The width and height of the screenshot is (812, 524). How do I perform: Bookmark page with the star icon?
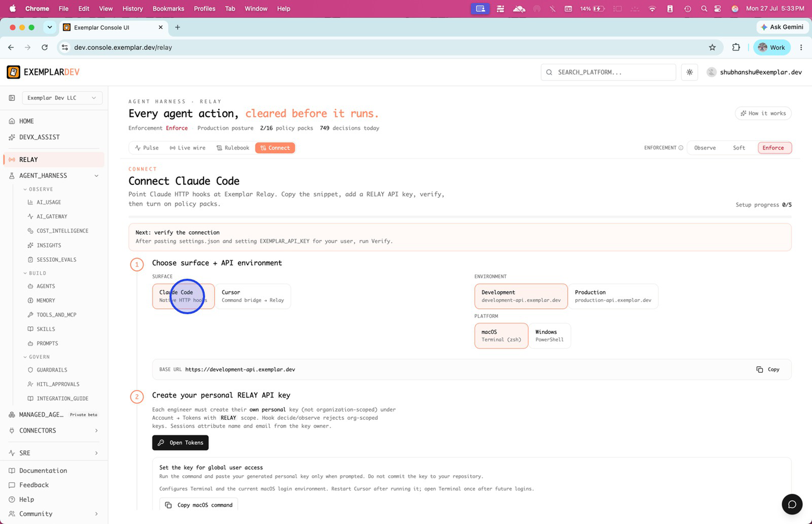(x=712, y=48)
